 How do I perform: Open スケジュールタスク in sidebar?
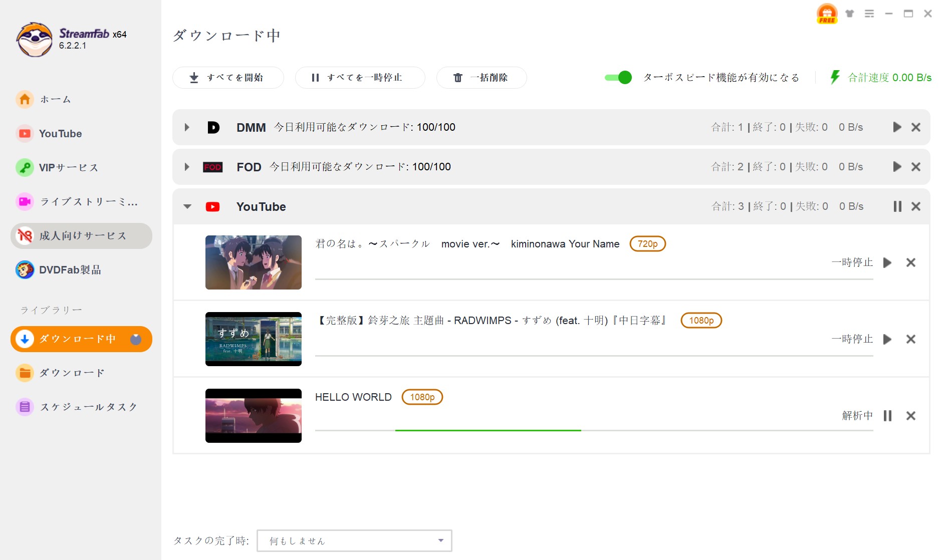(x=81, y=407)
